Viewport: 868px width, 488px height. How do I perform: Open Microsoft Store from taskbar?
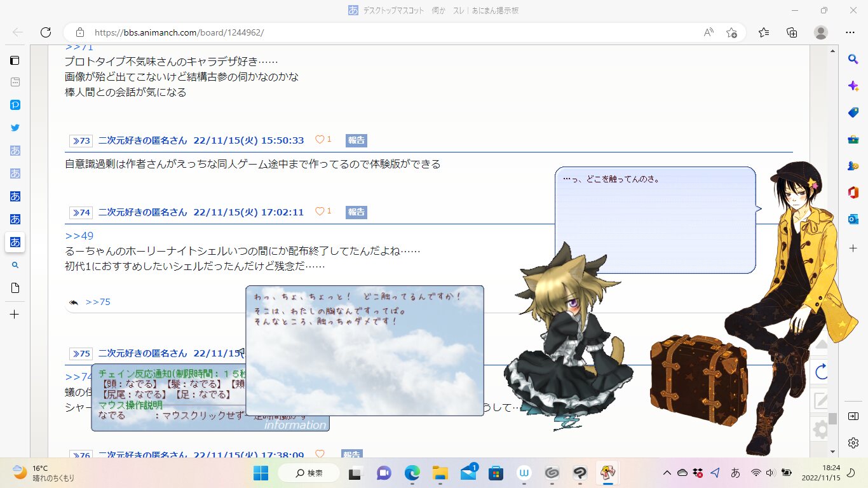496,473
